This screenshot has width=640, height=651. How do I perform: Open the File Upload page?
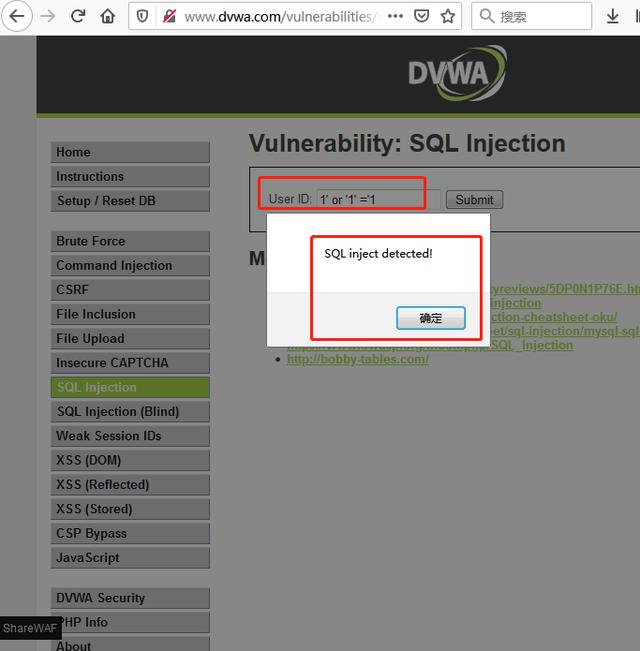130,338
